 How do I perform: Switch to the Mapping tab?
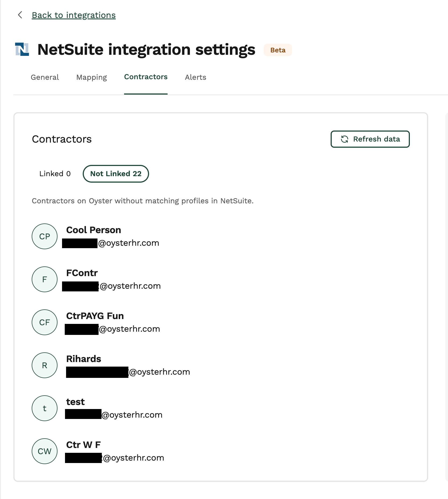(92, 77)
